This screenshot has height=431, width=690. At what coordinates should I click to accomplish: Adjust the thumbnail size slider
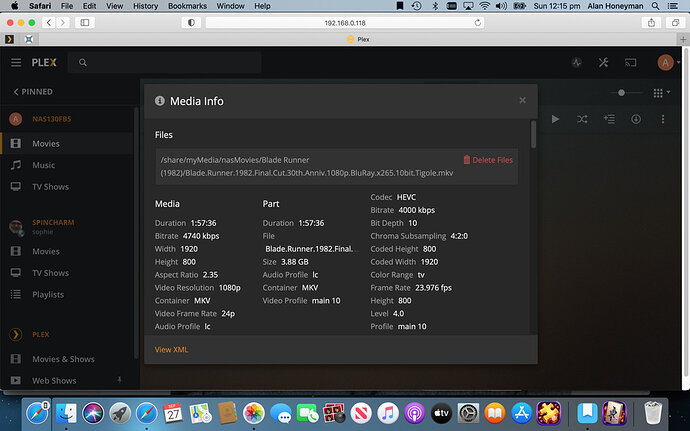click(621, 93)
